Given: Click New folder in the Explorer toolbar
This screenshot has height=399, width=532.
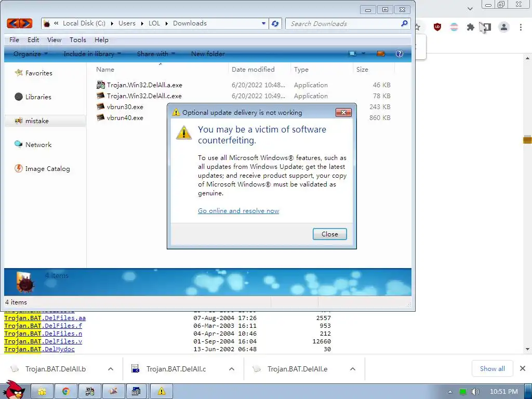Looking at the screenshot, I should pos(208,54).
